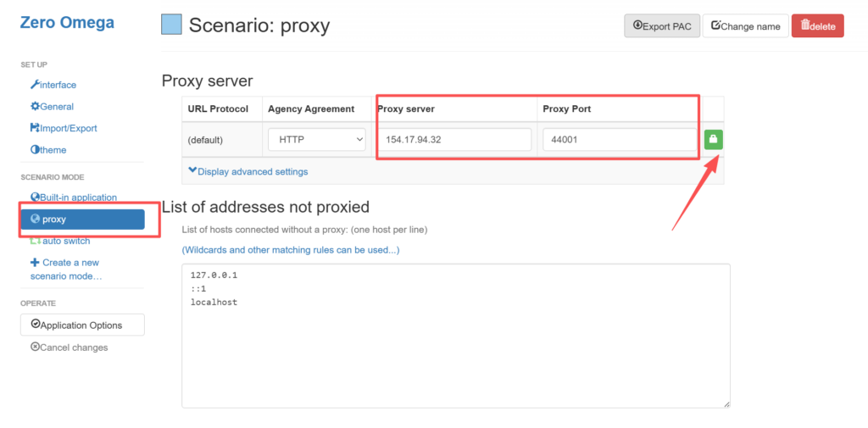Delete the proxy scenario
The width and height of the screenshot is (868, 428).
(x=817, y=26)
